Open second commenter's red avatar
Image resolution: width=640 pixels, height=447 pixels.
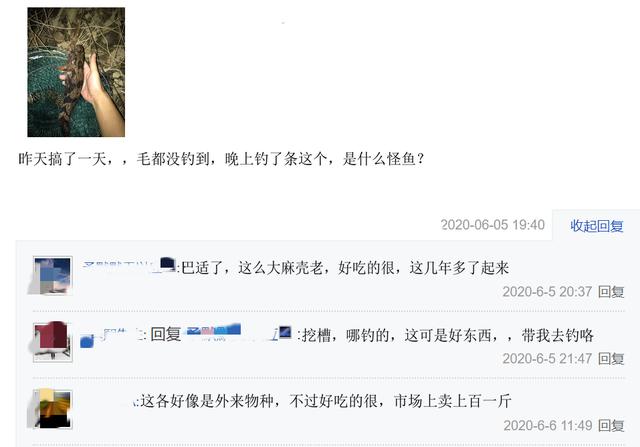pos(53,342)
